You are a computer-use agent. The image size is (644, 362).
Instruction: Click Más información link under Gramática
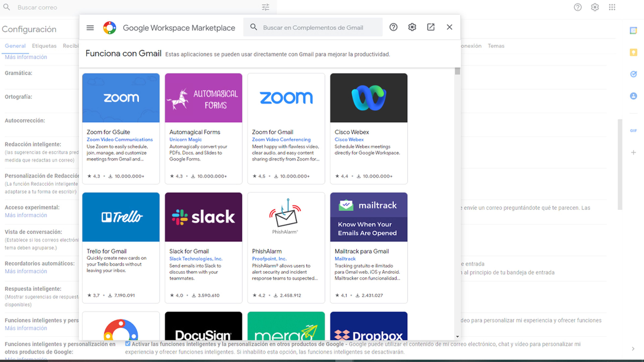(x=25, y=57)
